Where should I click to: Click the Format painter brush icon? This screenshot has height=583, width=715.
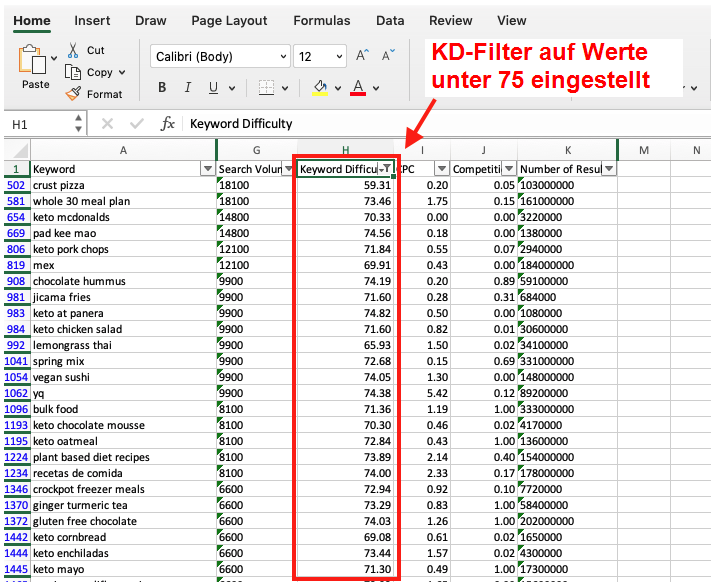[73, 94]
